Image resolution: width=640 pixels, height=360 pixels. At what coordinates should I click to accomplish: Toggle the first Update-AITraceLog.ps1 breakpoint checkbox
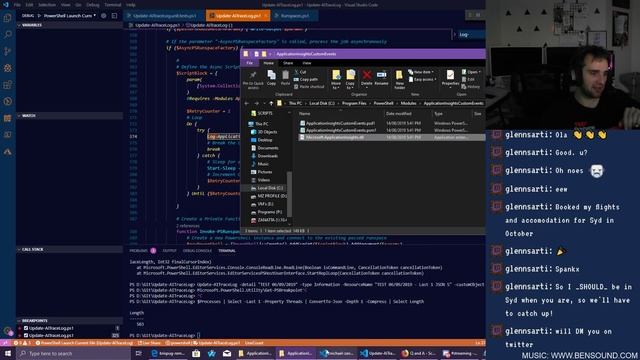click(26, 328)
